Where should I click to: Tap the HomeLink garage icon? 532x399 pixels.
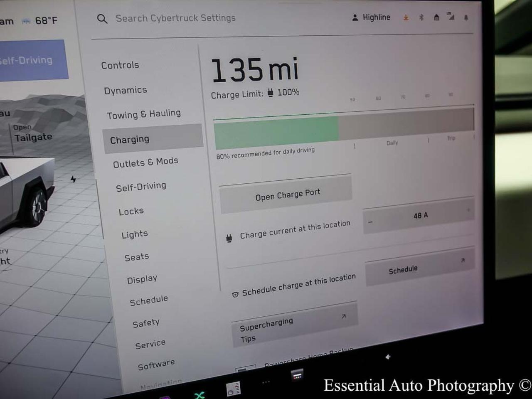(436, 17)
